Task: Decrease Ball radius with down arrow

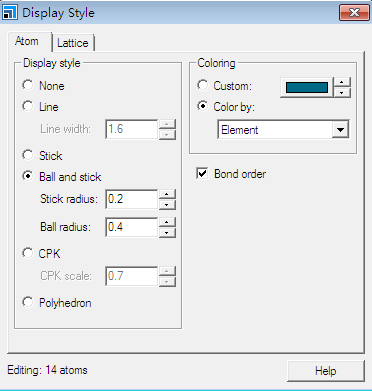Action: pyautogui.click(x=167, y=232)
